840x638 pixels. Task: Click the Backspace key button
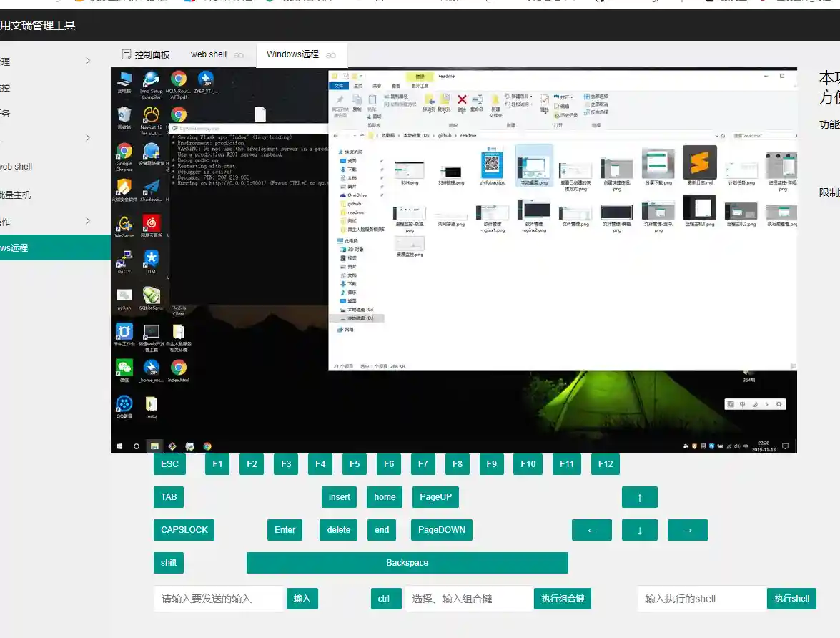click(x=407, y=563)
